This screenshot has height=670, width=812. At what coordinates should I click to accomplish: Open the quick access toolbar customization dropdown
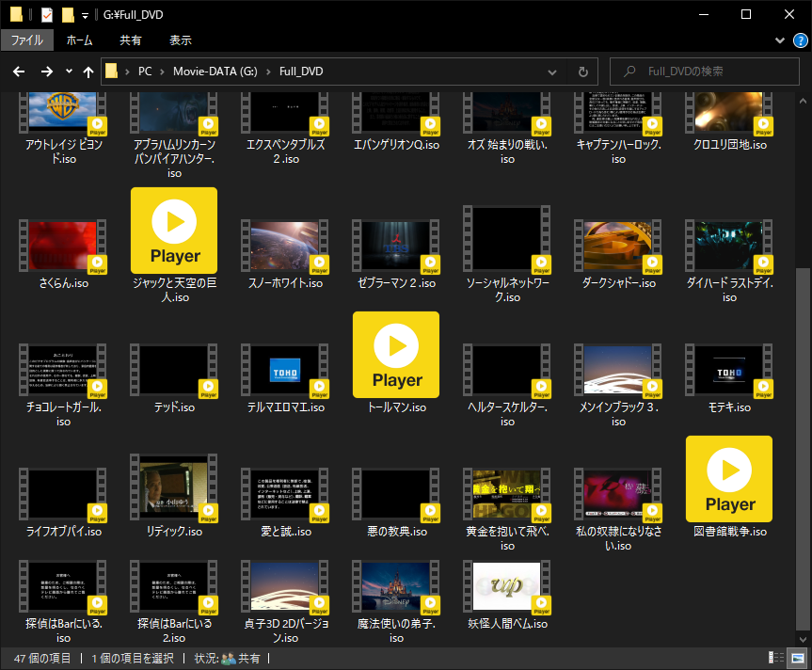pos(85,14)
